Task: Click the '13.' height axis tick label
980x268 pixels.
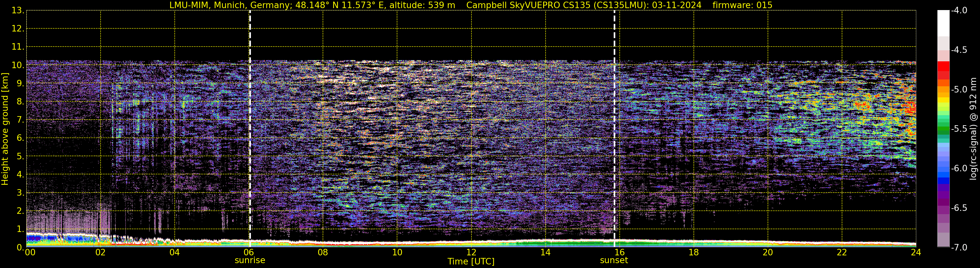Action: [18, 11]
